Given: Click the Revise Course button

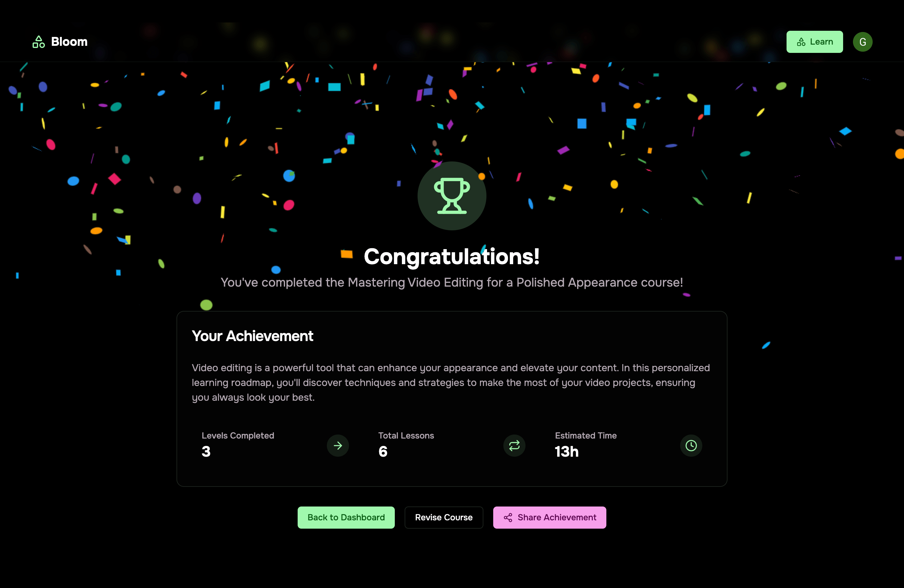Looking at the screenshot, I should [443, 518].
